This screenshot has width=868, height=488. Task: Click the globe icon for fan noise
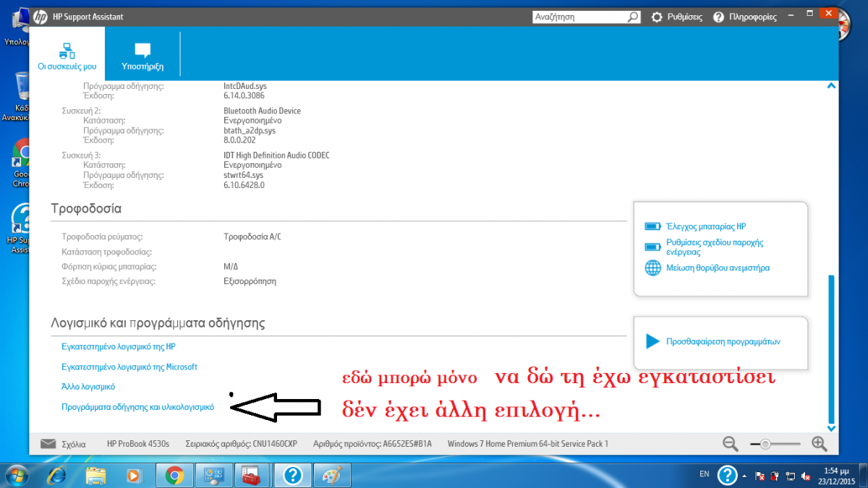pyautogui.click(x=653, y=267)
